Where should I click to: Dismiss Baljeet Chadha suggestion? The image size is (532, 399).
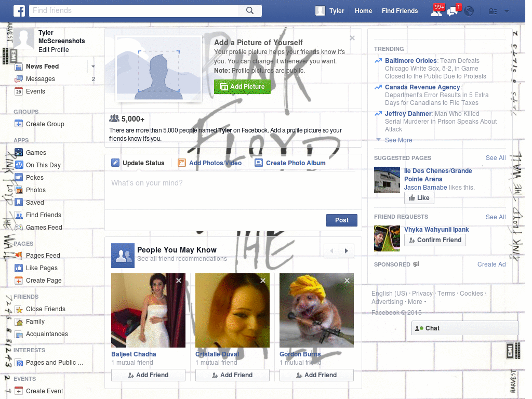179,281
